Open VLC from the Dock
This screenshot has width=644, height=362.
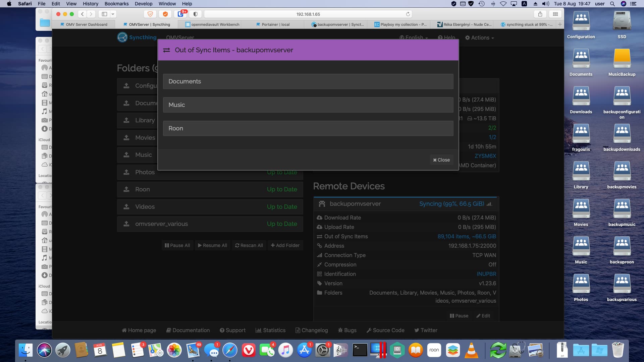[x=471, y=350]
